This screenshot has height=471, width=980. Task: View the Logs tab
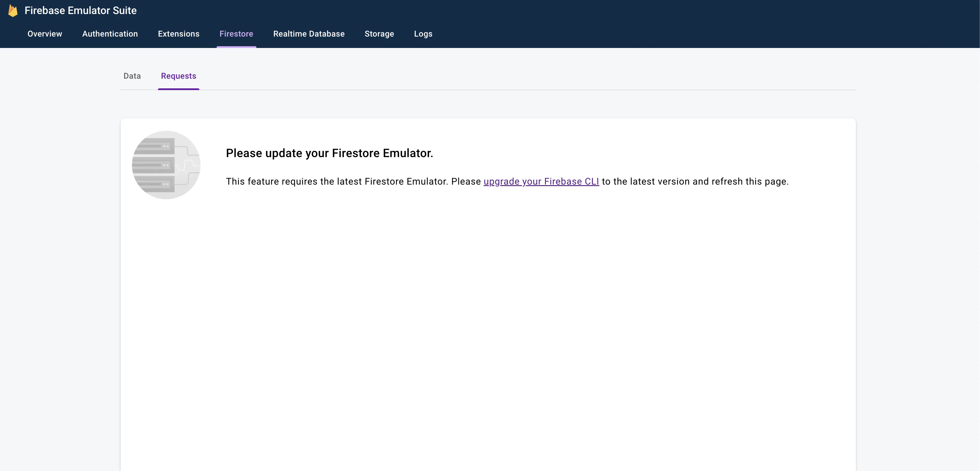[x=423, y=34]
